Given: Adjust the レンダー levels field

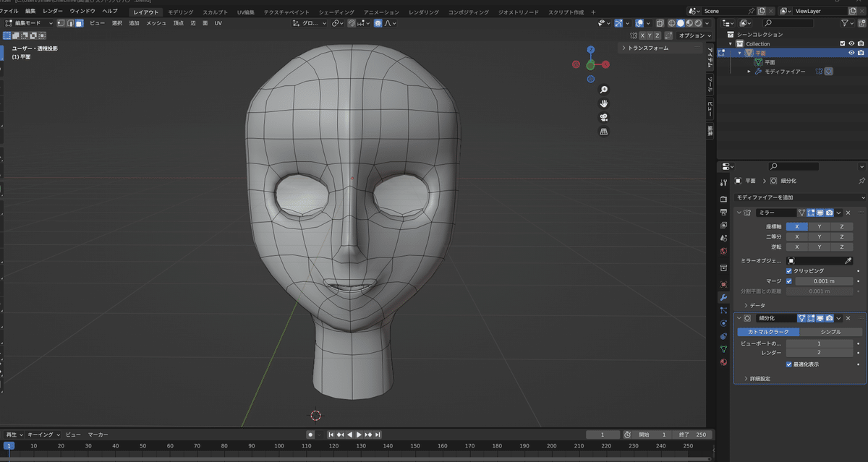Looking at the screenshot, I should (x=819, y=353).
